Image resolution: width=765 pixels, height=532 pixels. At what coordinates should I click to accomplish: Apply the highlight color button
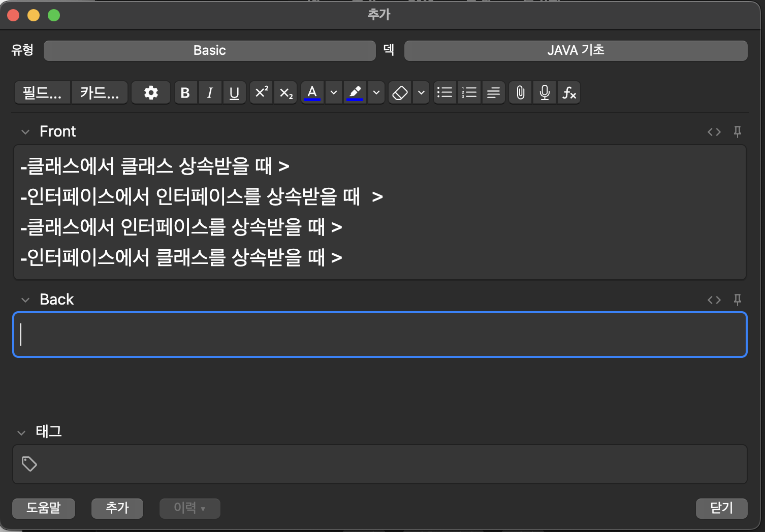355,93
